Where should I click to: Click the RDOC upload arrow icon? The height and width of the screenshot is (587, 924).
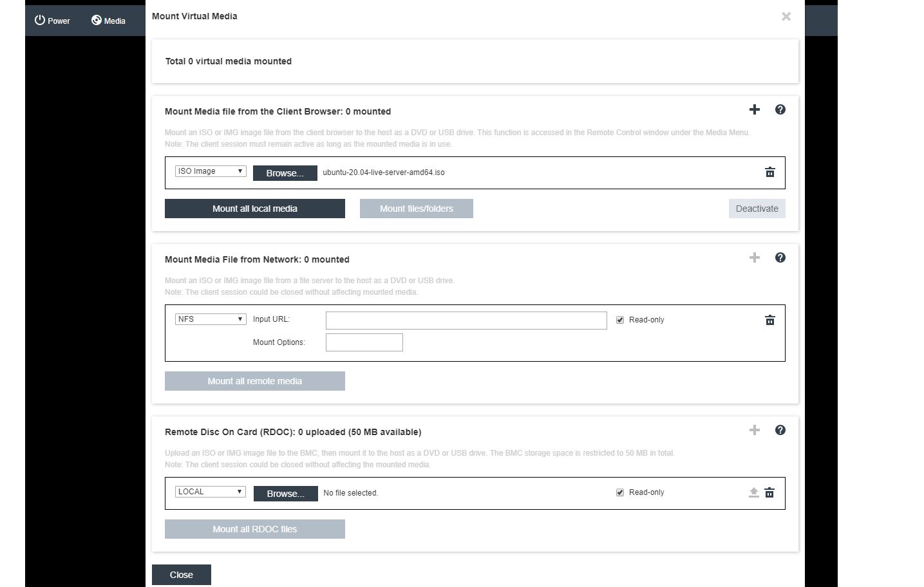click(754, 493)
